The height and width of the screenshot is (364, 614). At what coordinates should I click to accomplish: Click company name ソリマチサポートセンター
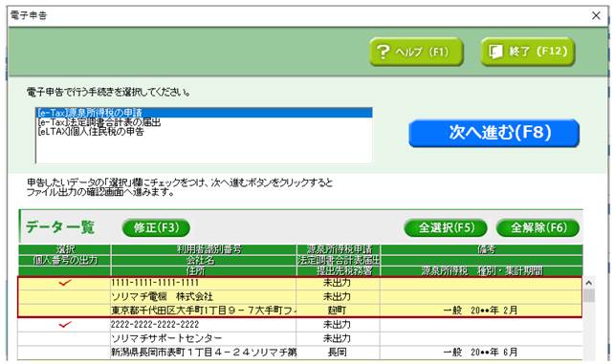[203, 338]
